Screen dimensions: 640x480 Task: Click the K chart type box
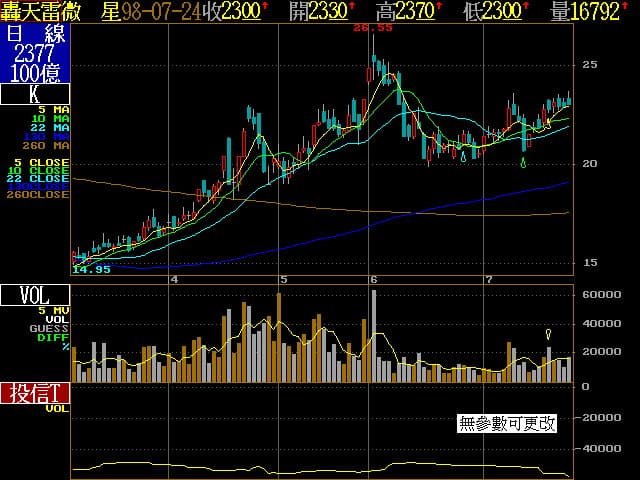pos(35,94)
